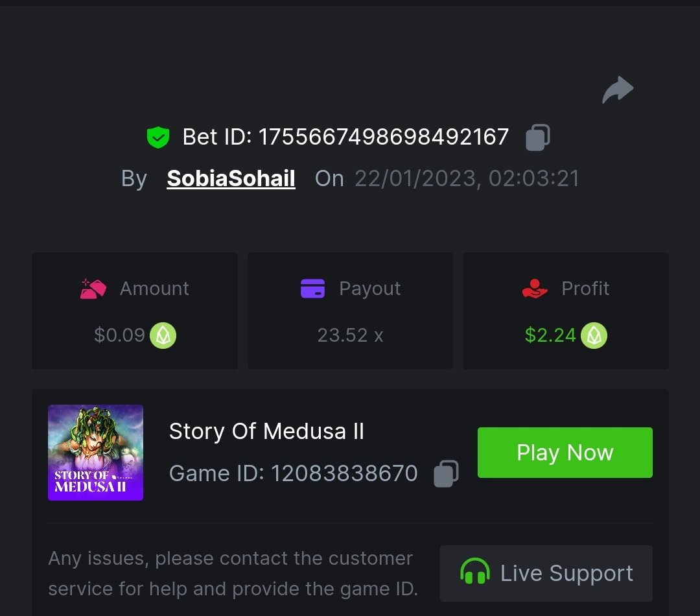Click the red Profit icon

pos(535,289)
